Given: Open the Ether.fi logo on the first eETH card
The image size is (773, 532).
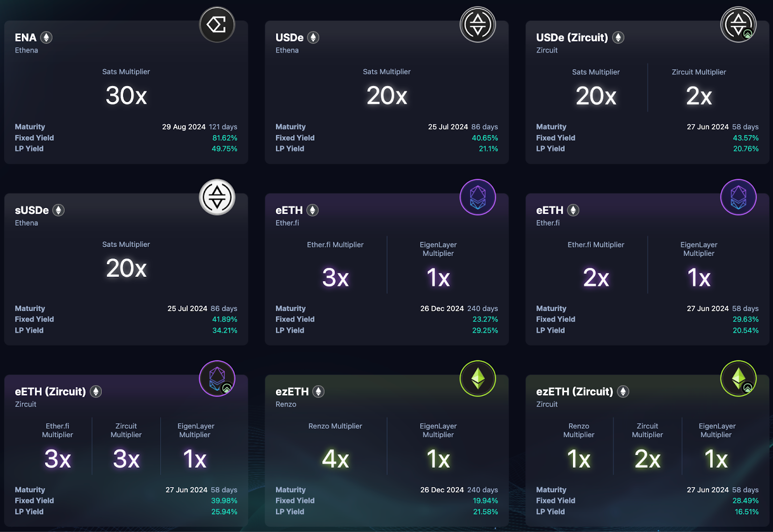Looking at the screenshot, I should [x=478, y=197].
